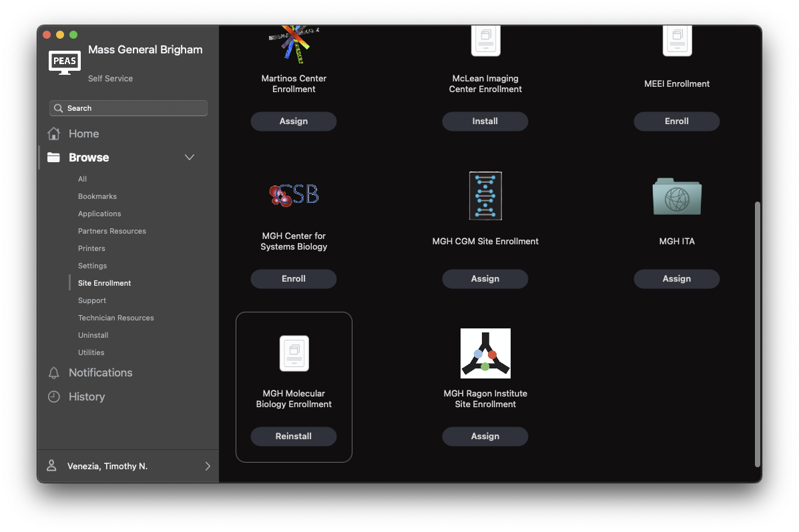The height and width of the screenshot is (532, 799).
Task: Click the search magnifier icon
Action: pyautogui.click(x=59, y=108)
